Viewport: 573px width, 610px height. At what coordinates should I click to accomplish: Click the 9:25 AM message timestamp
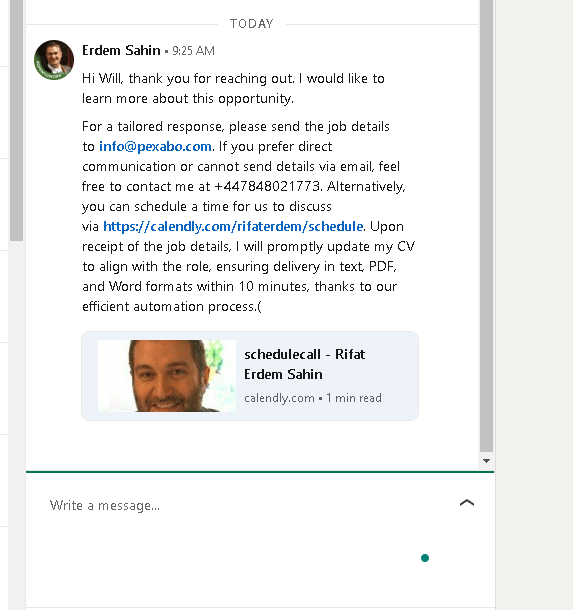193,51
